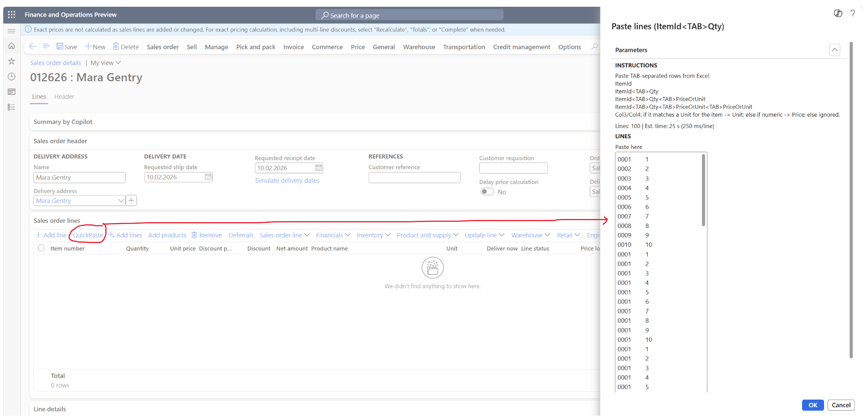Click the paste lines textarea scrollbar
The height and width of the screenshot is (418, 868).
703,190
